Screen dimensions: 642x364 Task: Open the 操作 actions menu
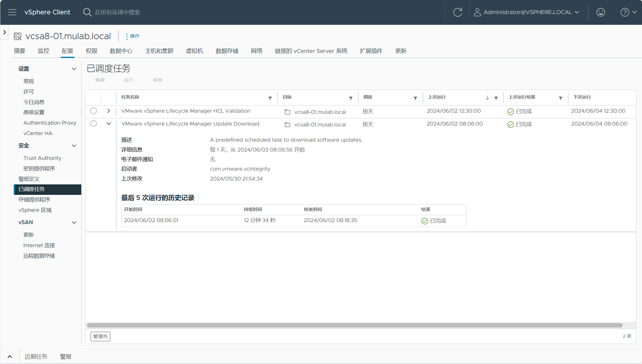[x=132, y=36]
